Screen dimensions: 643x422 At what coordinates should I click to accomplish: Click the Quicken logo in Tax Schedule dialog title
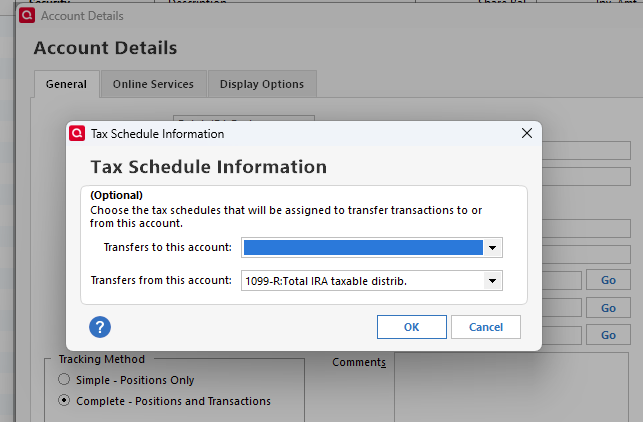pyautogui.click(x=77, y=133)
